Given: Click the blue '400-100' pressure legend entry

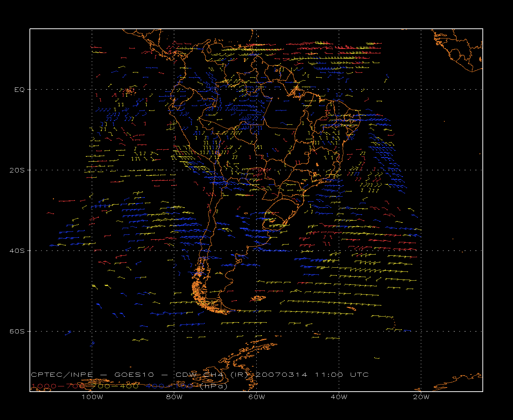Looking at the screenshot, I should pyautogui.click(x=170, y=386).
